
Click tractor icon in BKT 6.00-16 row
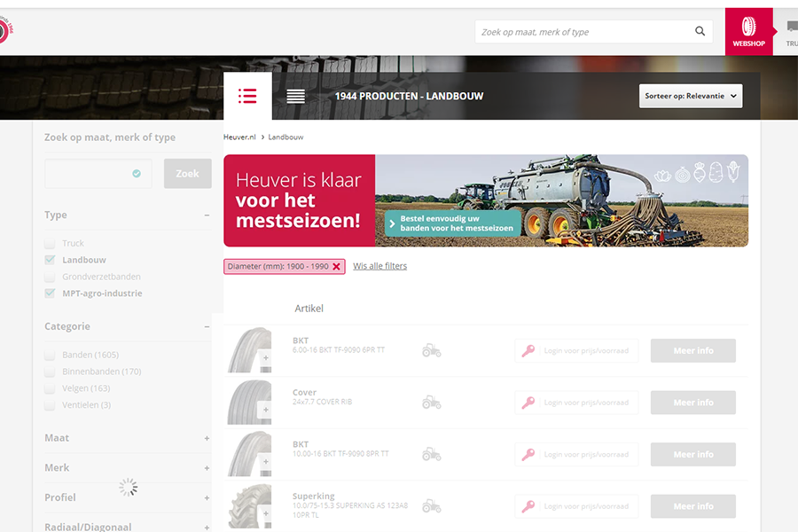click(432, 351)
